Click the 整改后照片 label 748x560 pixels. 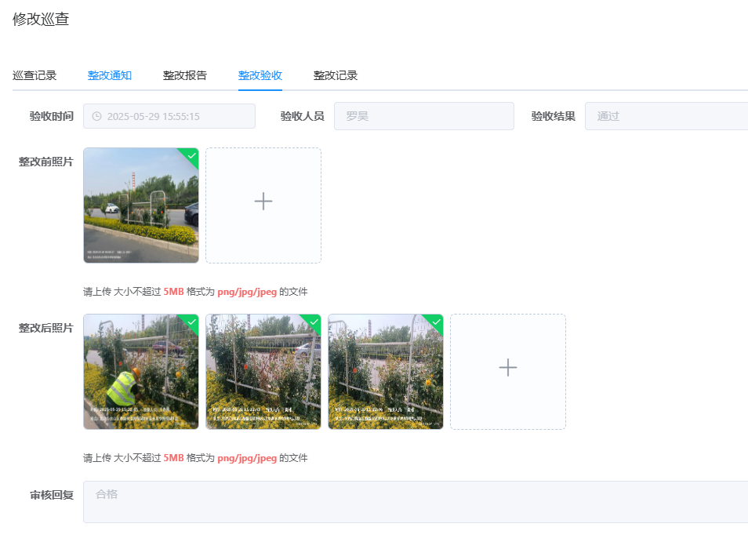tap(45, 328)
